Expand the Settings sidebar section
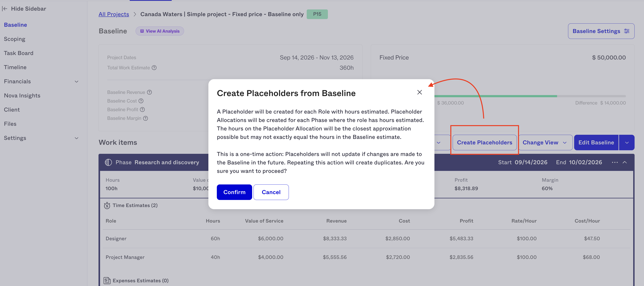The height and width of the screenshot is (286, 644). point(77,138)
